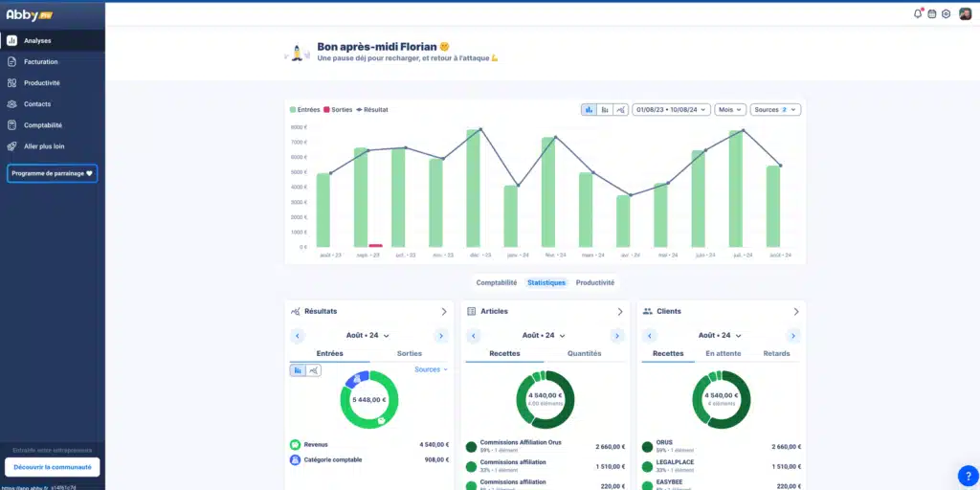Image resolution: width=980 pixels, height=490 pixels.
Task: Click the user profile avatar
Action: tap(965, 13)
